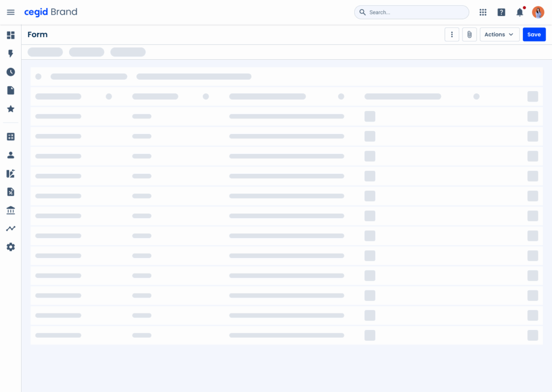This screenshot has height=392, width=552.
Task: Open the settings gear icon
Action: (x=11, y=247)
